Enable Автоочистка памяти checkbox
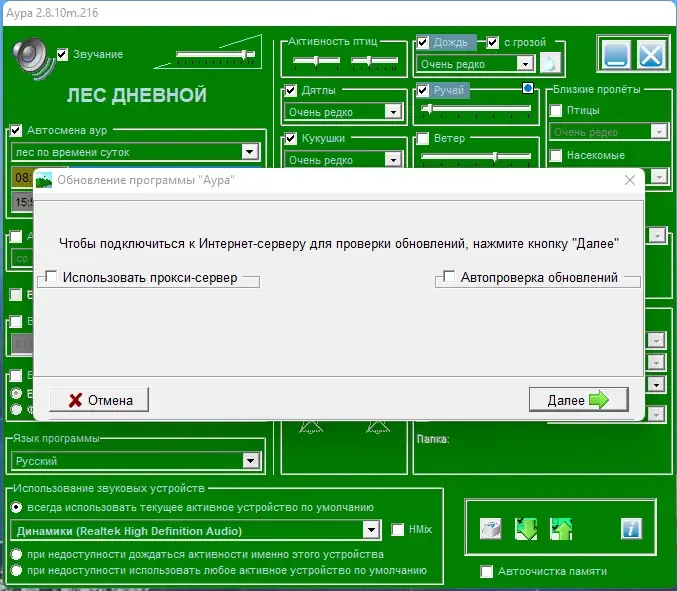This screenshot has width=677, height=591. [x=487, y=571]
